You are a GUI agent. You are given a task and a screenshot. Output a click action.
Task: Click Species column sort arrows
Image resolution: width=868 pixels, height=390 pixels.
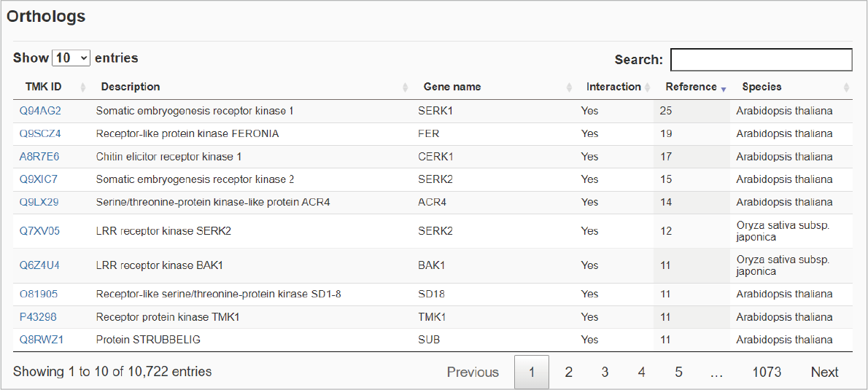846,87
